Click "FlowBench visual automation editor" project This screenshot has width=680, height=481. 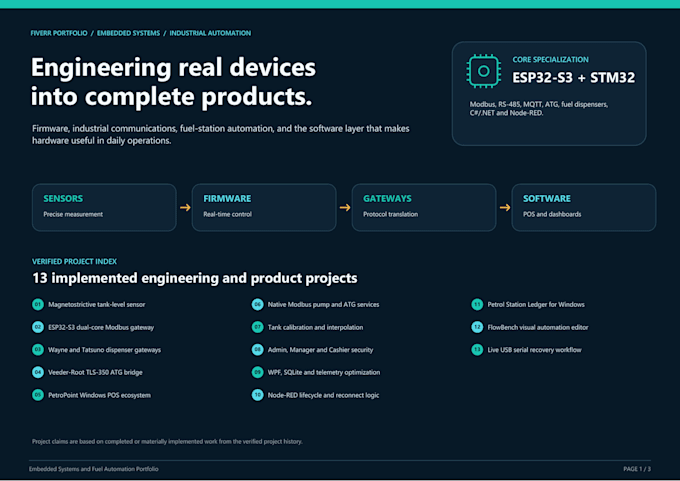(538, 327)
